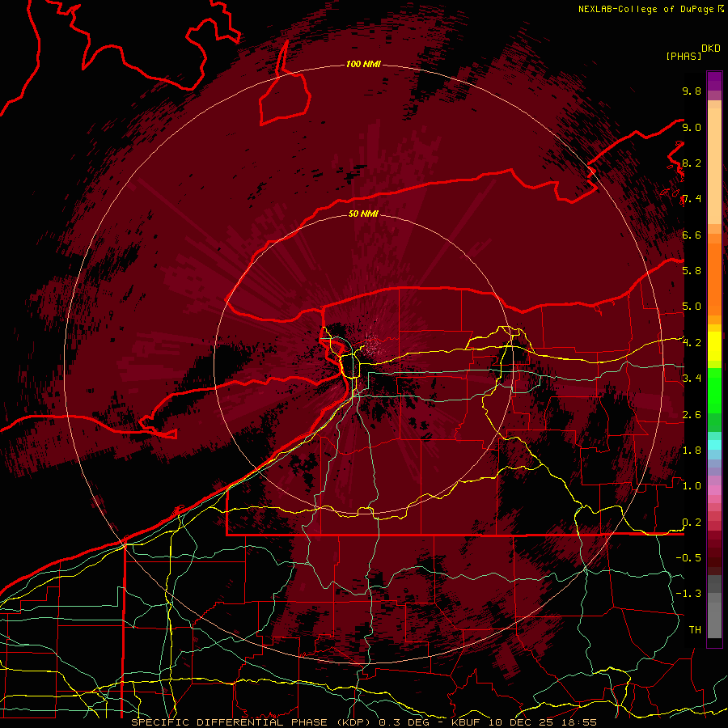Click the bright green segment of color bar
The width and height of the screenshot is (728, 728).
[714, 390]
